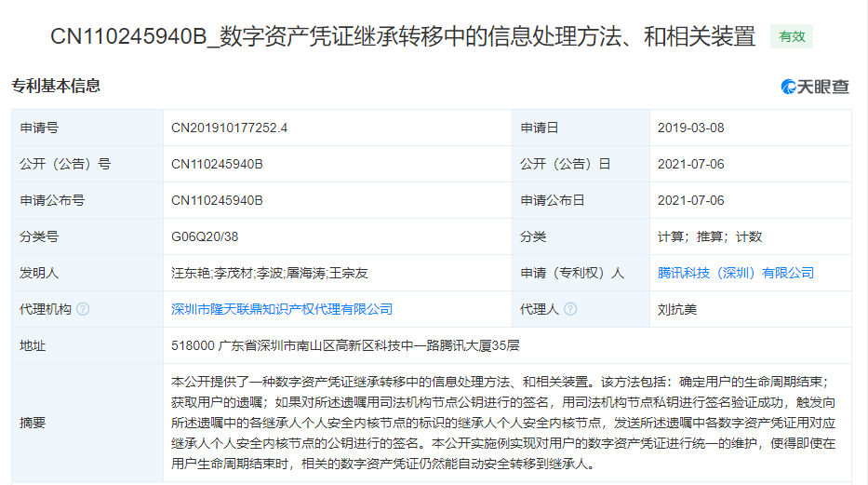Click the agent name 刘抗美

(677, 309)
